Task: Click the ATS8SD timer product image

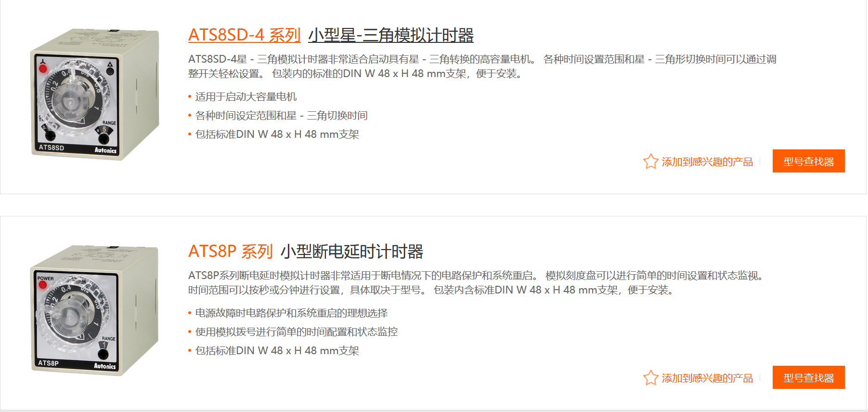Action: (94, 94)
